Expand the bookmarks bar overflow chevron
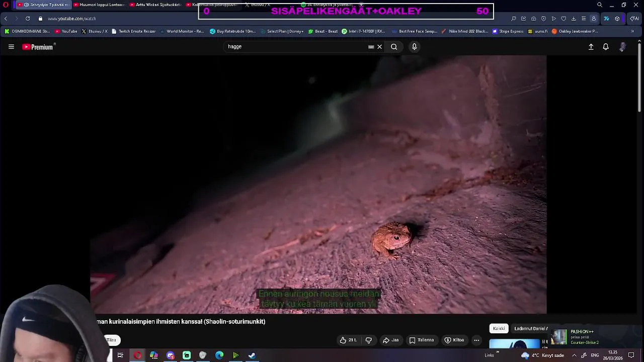Image resolution: width=644 pixels, height=362 pixels. [632, 31]
